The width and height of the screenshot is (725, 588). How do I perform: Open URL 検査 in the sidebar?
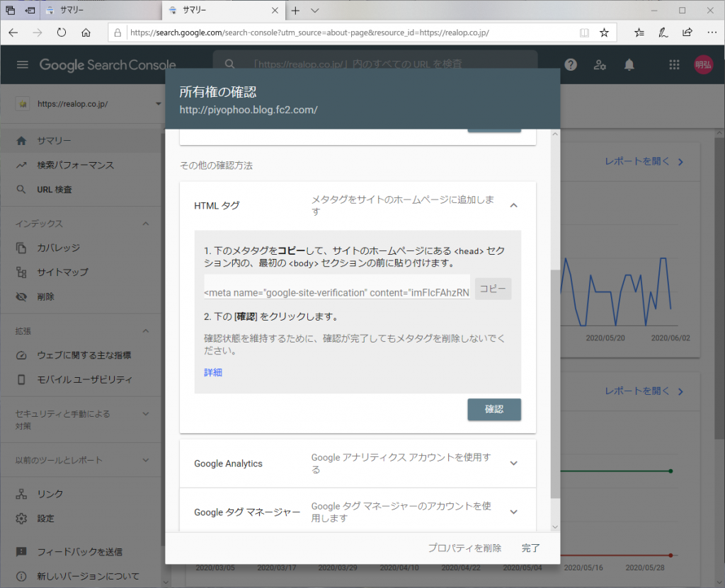pos(81,190)
